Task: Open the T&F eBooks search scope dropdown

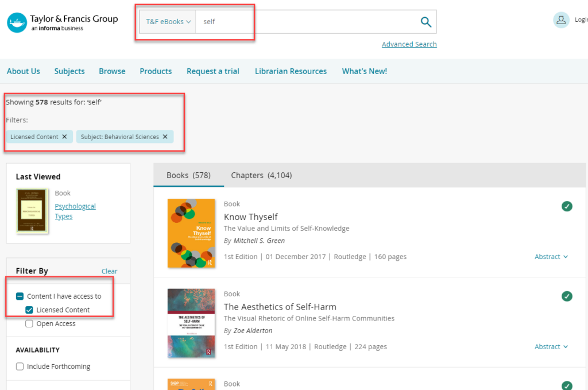Action: click(168, 22)
